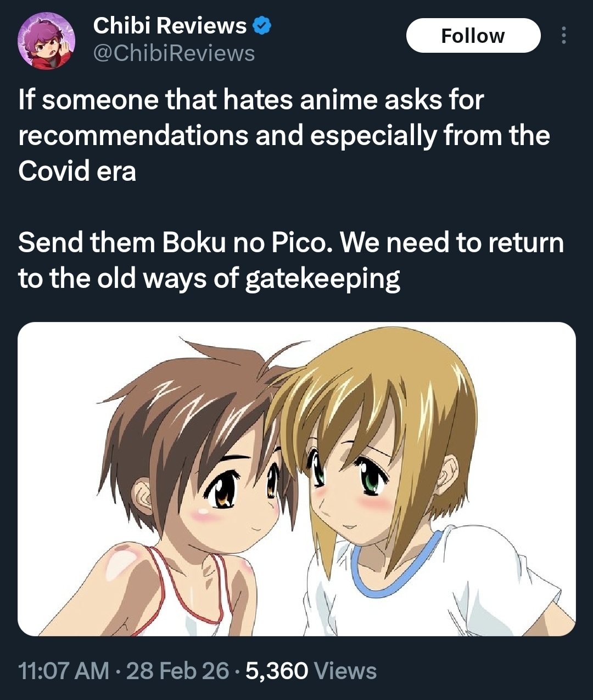Click the blue verified checkmark badge
This screenshot has width=593, height=700.
262,25
